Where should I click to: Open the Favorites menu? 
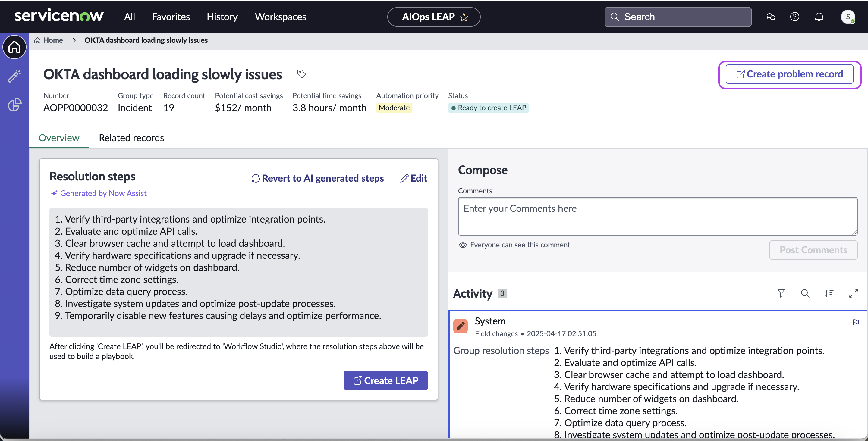(x=171, y=17)
